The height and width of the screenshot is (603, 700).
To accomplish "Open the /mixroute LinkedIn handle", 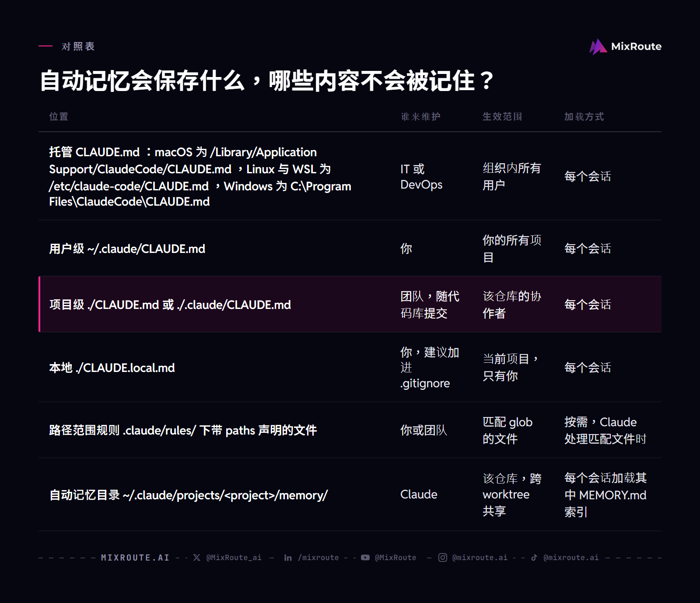I will [x=318, y=557].
